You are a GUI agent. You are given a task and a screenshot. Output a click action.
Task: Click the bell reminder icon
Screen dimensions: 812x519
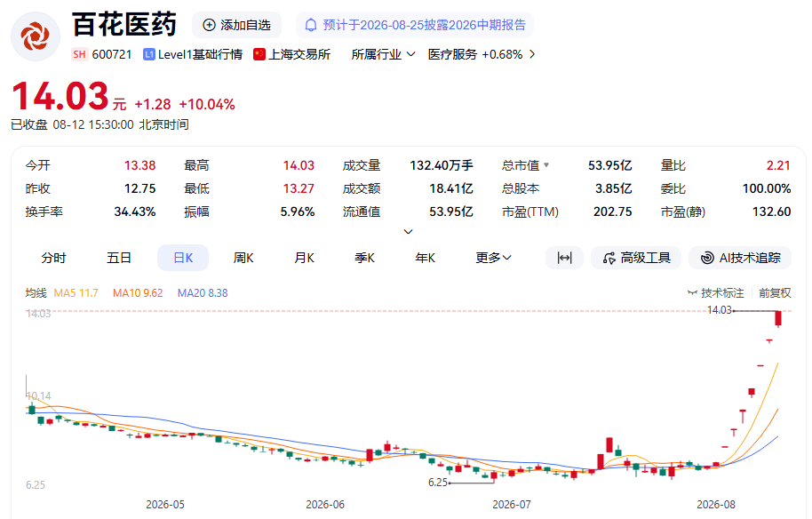(x=311, y=25)
